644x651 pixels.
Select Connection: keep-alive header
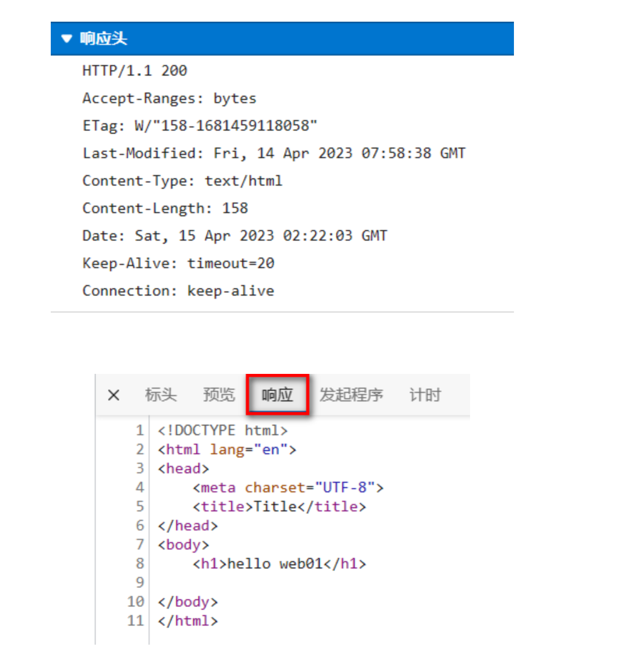click(178, 291)
